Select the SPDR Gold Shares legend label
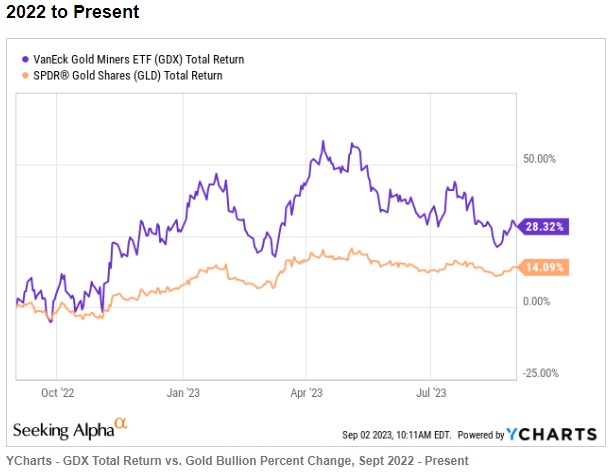This screenshot has width=612, height=472. click(x=128, y=75)
